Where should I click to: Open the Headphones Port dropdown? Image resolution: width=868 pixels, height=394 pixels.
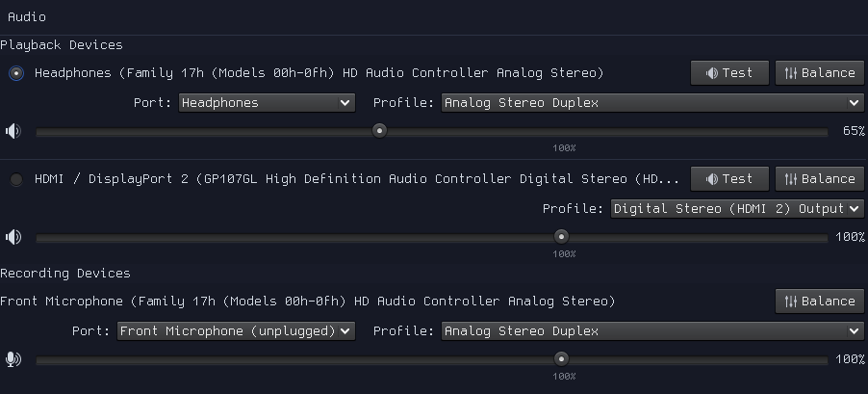(267, 103)
